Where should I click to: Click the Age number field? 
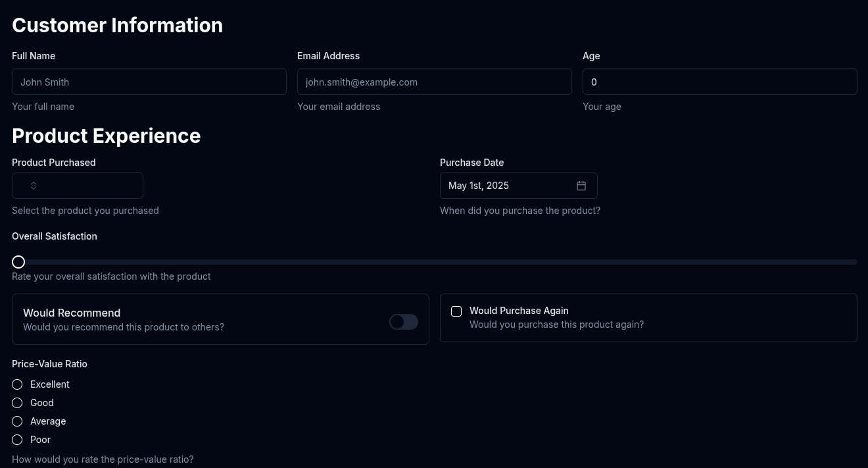720,82
